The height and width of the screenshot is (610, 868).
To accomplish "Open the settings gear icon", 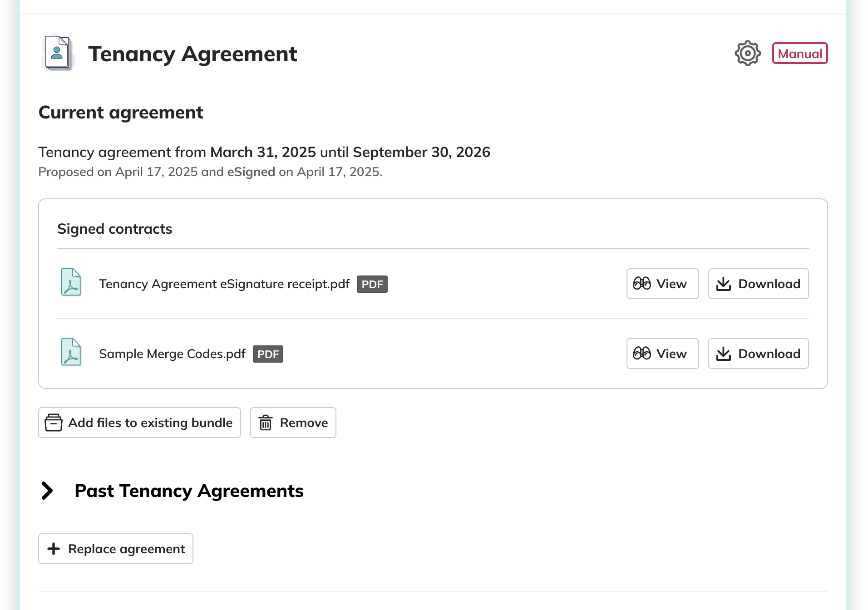I will (747, 54).
